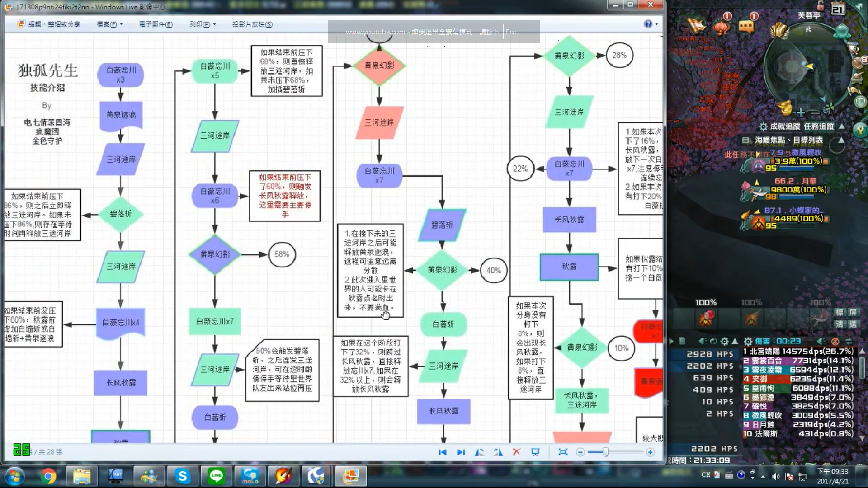Open Windows Start button

pyautogui.click(x=14, y=476)
